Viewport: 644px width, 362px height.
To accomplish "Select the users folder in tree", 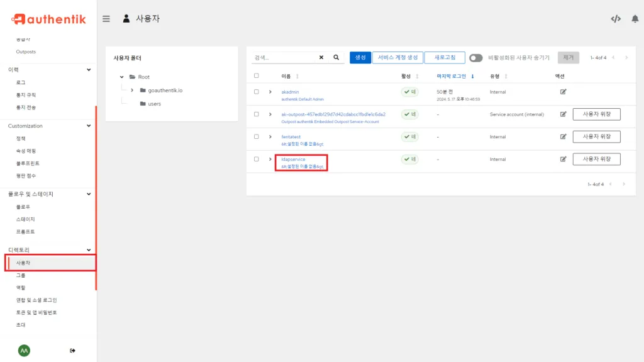I will click(x=154, y=104).
